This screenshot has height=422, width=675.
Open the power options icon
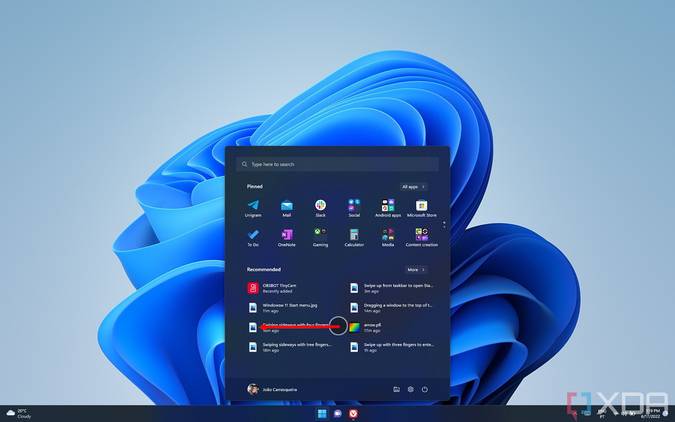pos(424,389)
